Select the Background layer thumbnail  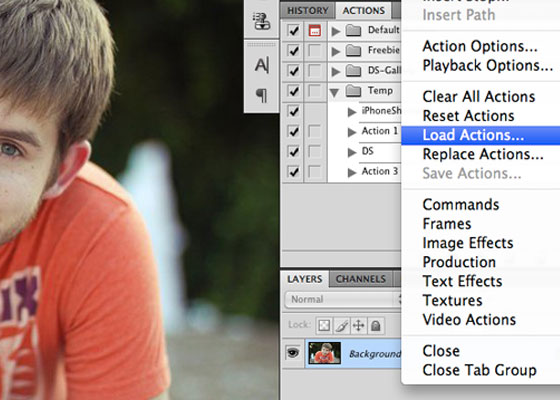click(324, 353)
